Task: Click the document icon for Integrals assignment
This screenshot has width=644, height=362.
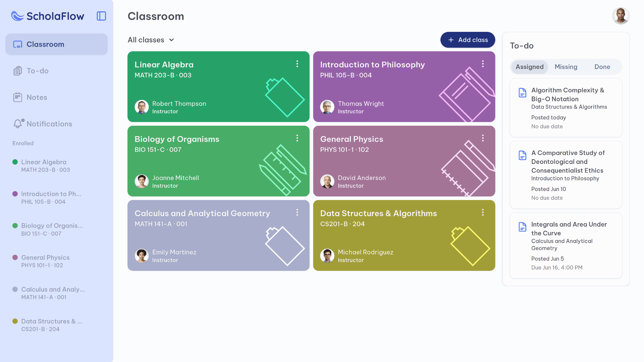Action: tap(522, 227)
